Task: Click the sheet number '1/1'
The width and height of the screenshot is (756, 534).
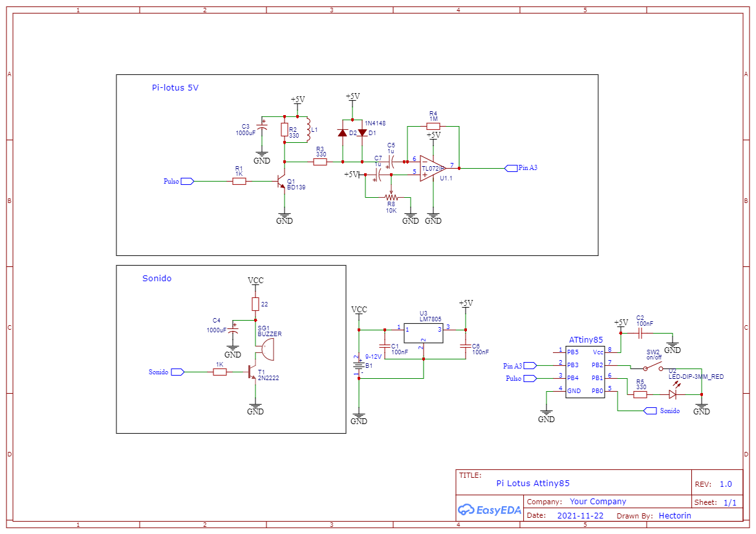Action: pyautogui.click(x=730, y=502)
